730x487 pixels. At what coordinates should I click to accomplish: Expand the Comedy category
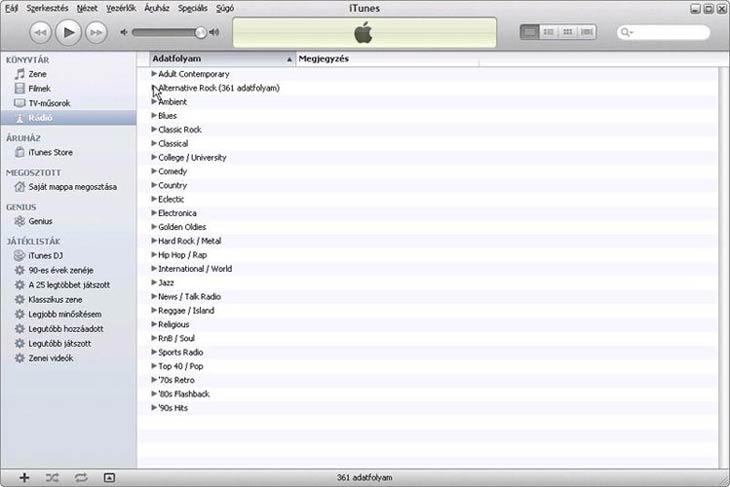(154, 171)
